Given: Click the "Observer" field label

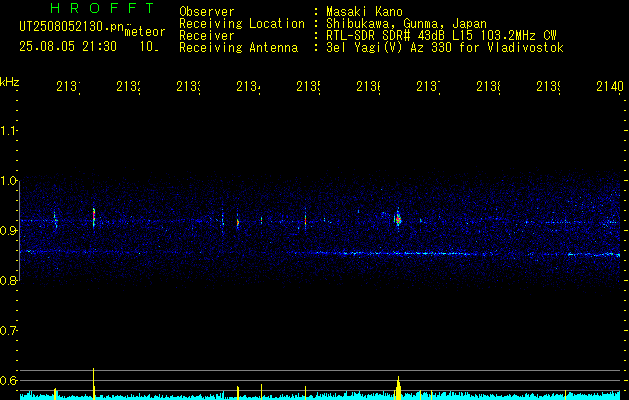Looking at the screenshot, I should (207, 12).
